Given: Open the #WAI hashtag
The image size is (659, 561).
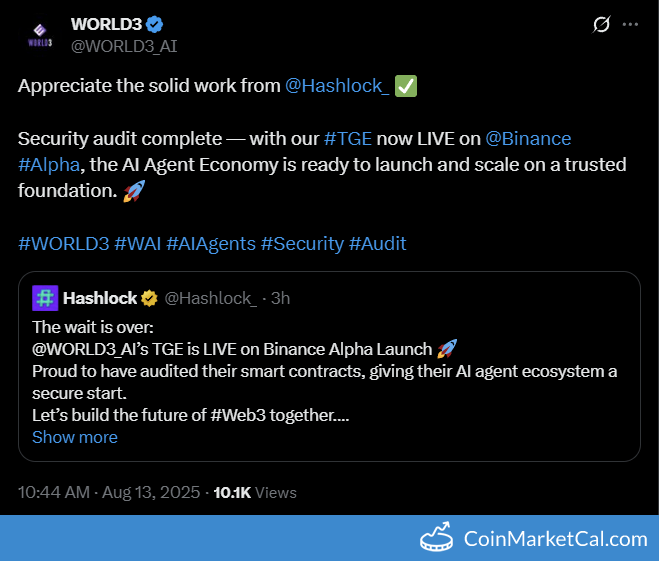Looking at the screenshot, I should (137, 243).
